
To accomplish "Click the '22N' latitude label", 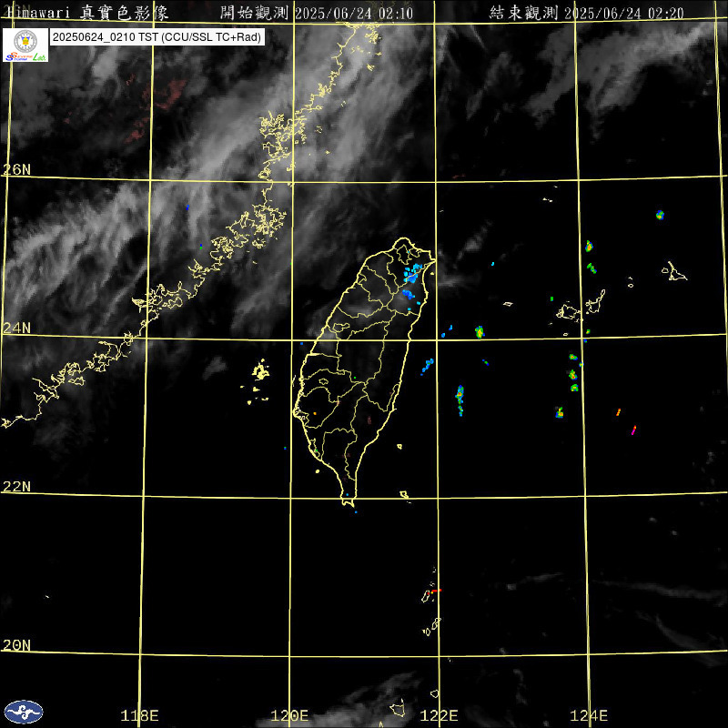I will 16,486.
